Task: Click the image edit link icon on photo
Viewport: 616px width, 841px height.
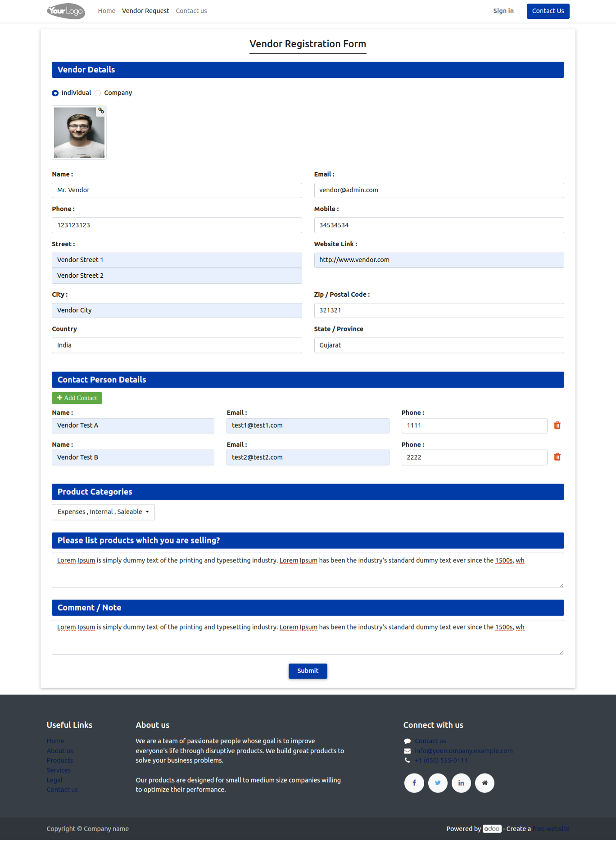Action: pyautogui.click(x=101, y=111)
